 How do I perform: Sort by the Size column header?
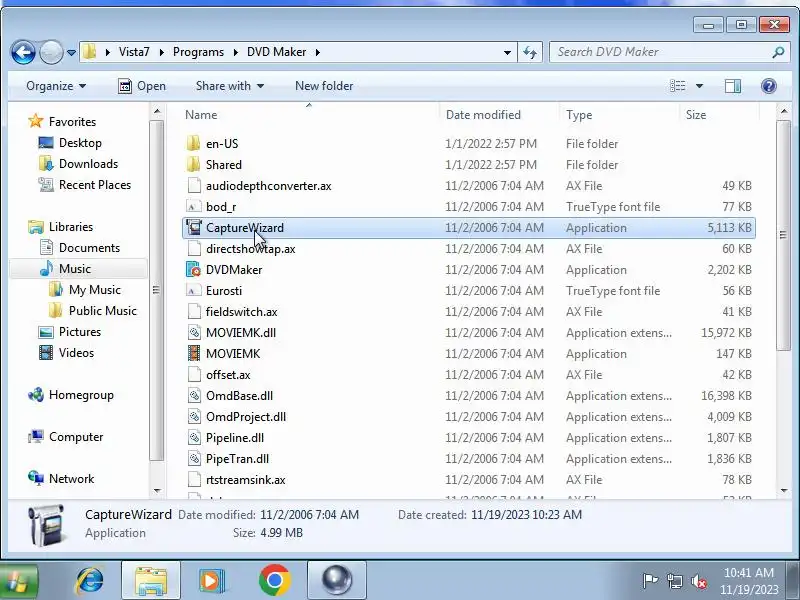click(x=696, y=115)
